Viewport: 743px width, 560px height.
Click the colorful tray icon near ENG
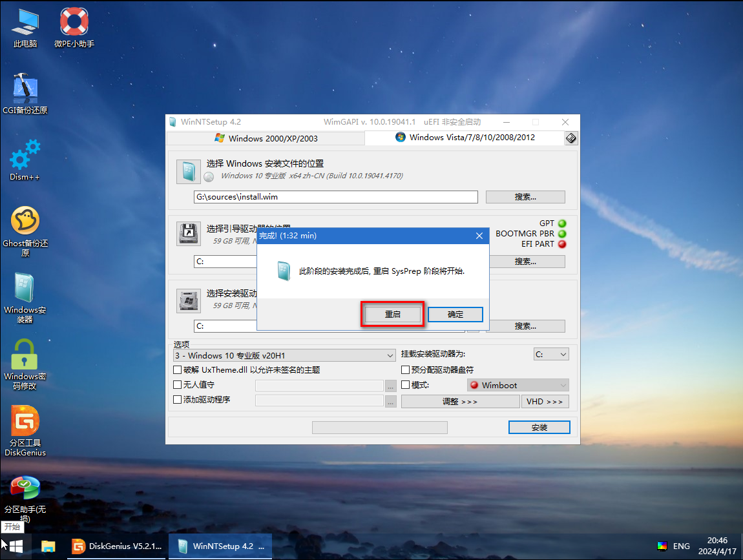click(x=662, y=546)
